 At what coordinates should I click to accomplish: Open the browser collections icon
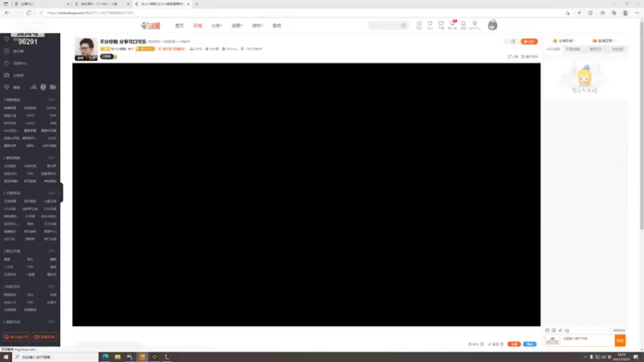coord(613,13)
